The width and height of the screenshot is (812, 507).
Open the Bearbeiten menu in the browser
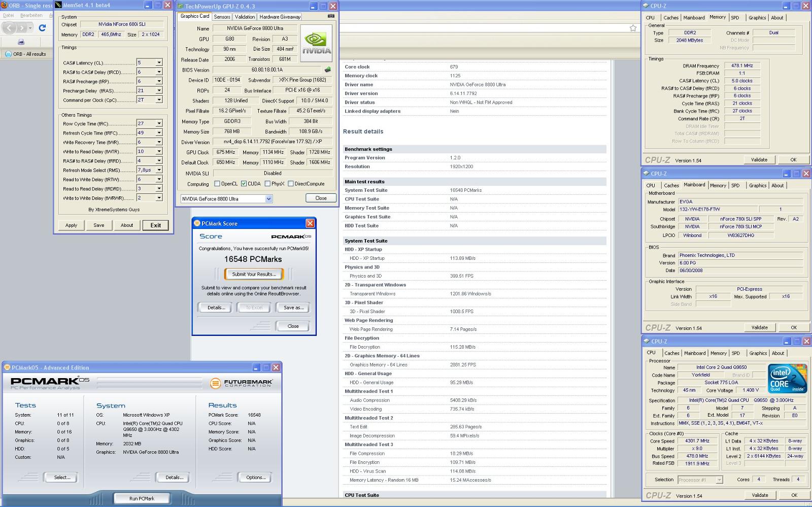[x=31, y=15]
